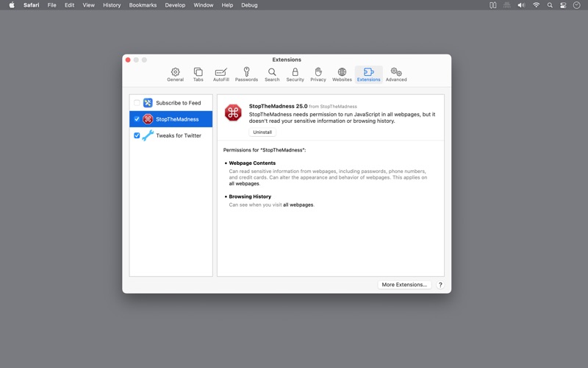Click the split-panes icon in the menu bar
588x368 pixels.
492,5
